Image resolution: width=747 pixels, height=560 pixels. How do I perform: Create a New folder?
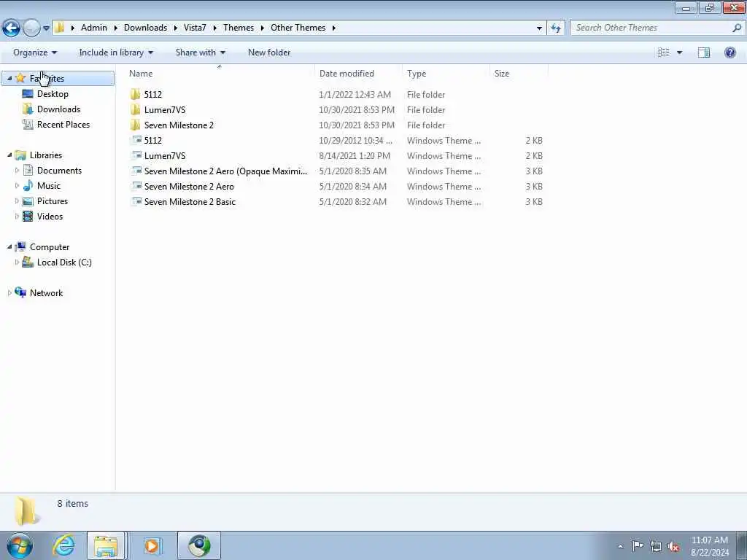click(x=269, y=52)
